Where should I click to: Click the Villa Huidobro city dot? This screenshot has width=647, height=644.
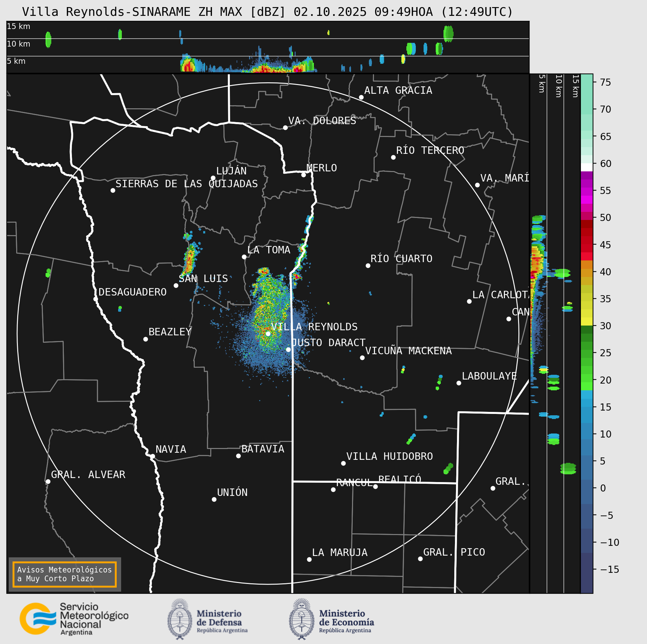(343, 463)
